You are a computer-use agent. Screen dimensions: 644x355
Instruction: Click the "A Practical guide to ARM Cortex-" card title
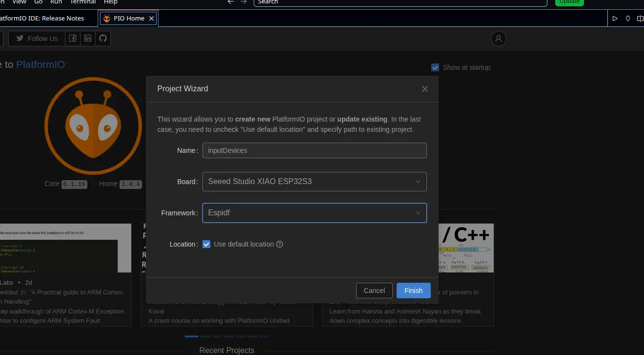pyautogui.click(x=77, y=292)
